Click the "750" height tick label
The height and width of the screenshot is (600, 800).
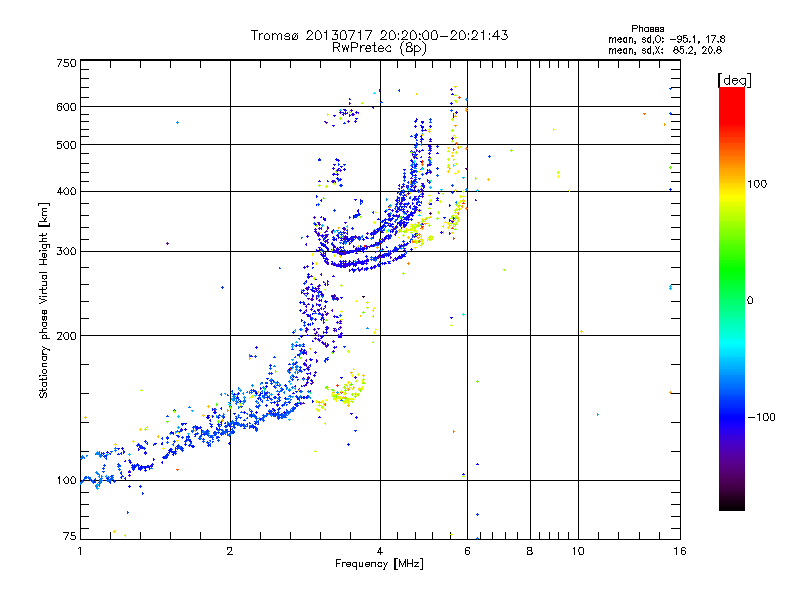pos(66,63)
